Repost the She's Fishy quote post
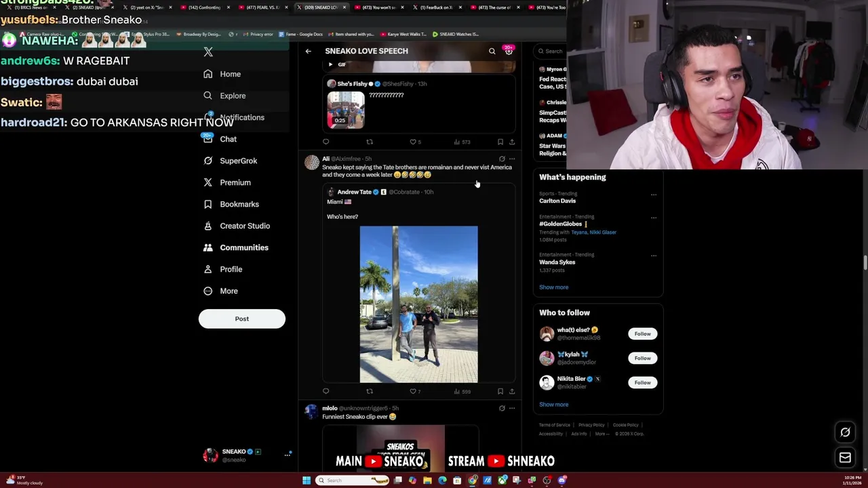The height and width of the screenshot is (488, 868). point(370,142)
